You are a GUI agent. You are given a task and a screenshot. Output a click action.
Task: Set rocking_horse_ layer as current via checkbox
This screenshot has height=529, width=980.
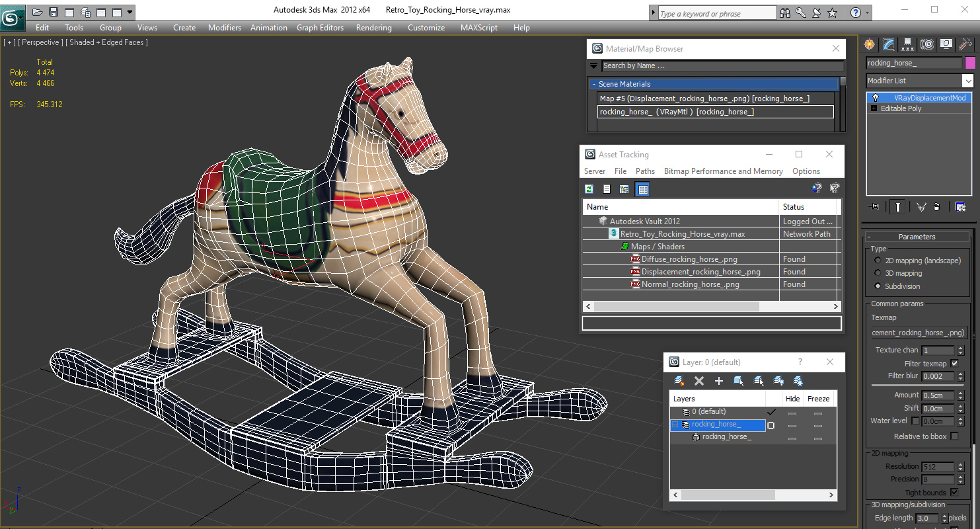tap(771, 425)
